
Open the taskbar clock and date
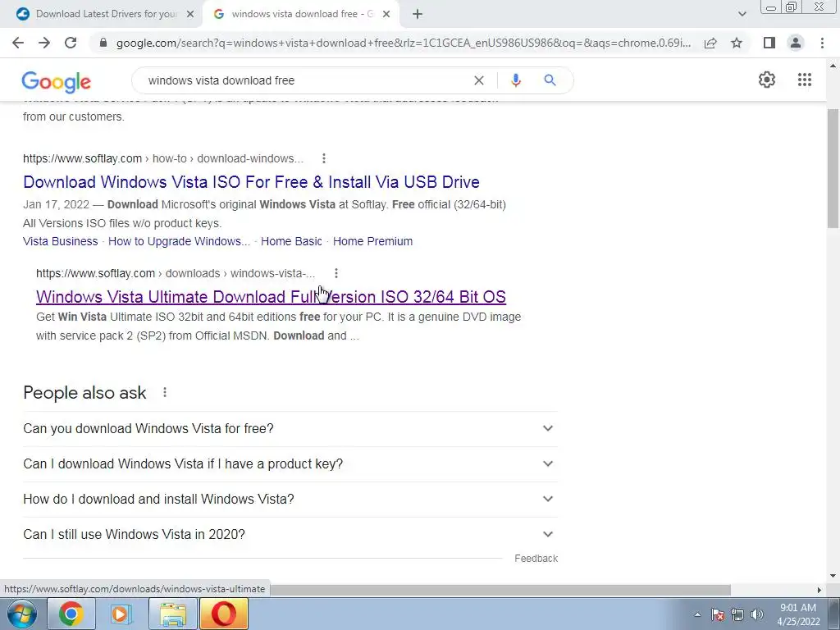tap(798, 614)
